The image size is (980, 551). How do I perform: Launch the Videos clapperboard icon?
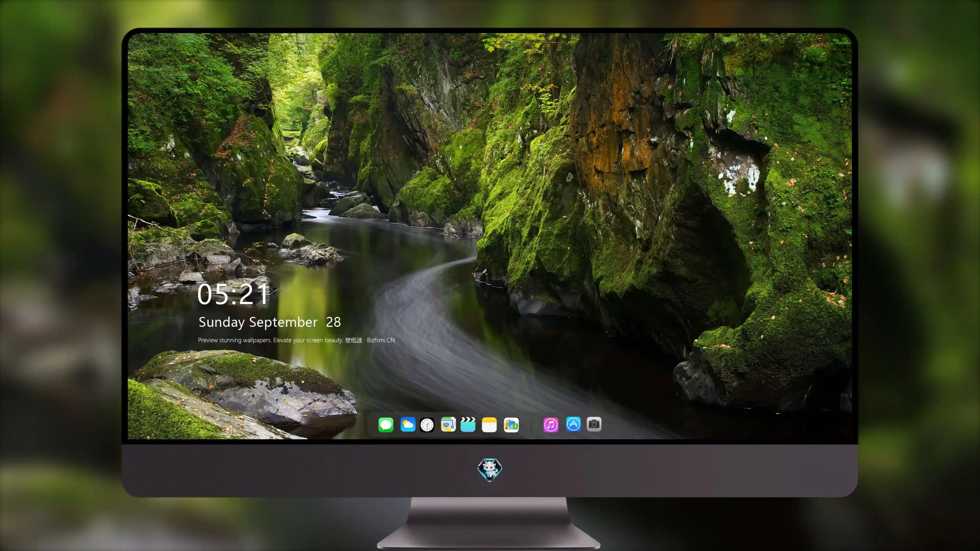coord(468,424)
